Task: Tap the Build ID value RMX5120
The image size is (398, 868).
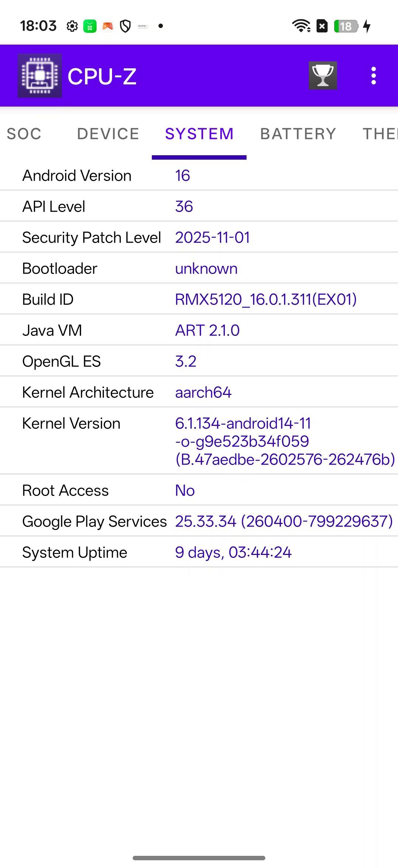Action: click(266, 299)
